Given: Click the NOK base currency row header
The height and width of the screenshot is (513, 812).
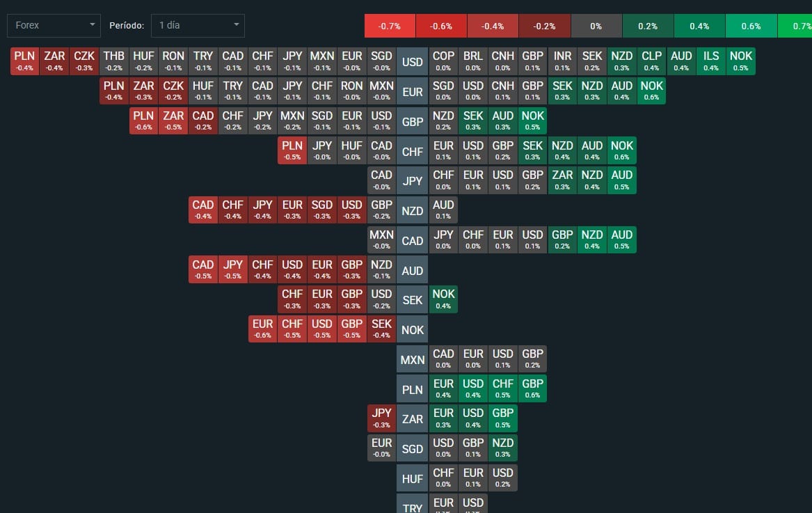Looking at the screenshot, I should pos(413,329).
